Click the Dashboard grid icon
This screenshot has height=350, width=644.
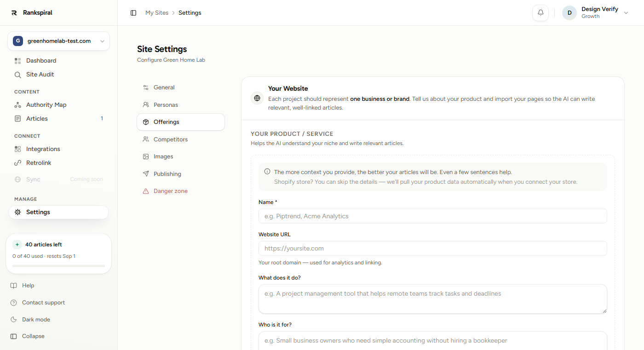coord(18,61)
